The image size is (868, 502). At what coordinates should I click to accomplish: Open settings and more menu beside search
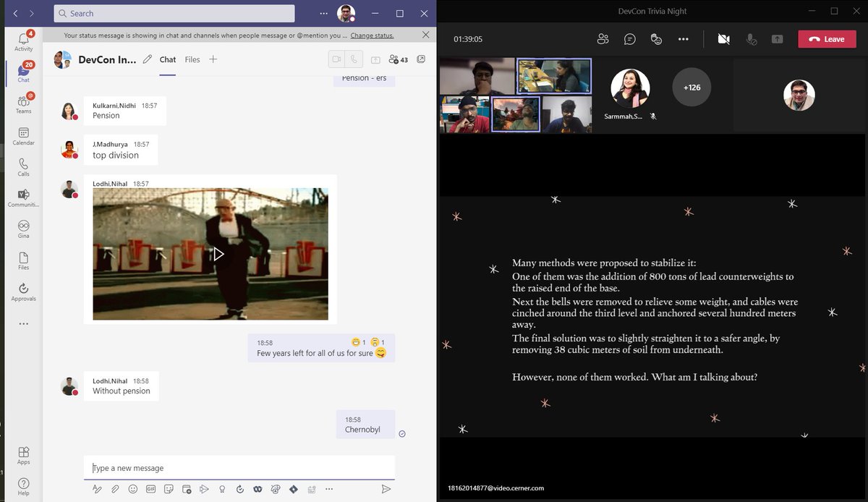pyautogui.click(x=323, y=13)
